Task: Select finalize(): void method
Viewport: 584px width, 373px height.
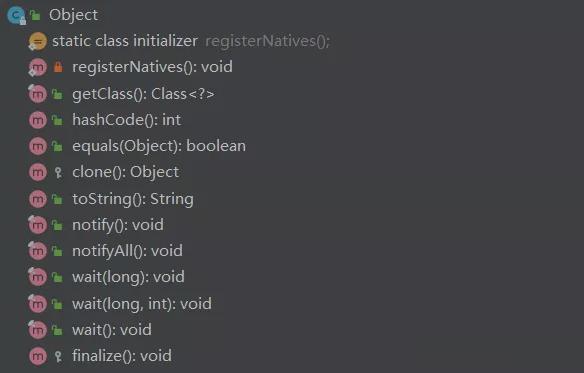Action: (x=122, y=356)
